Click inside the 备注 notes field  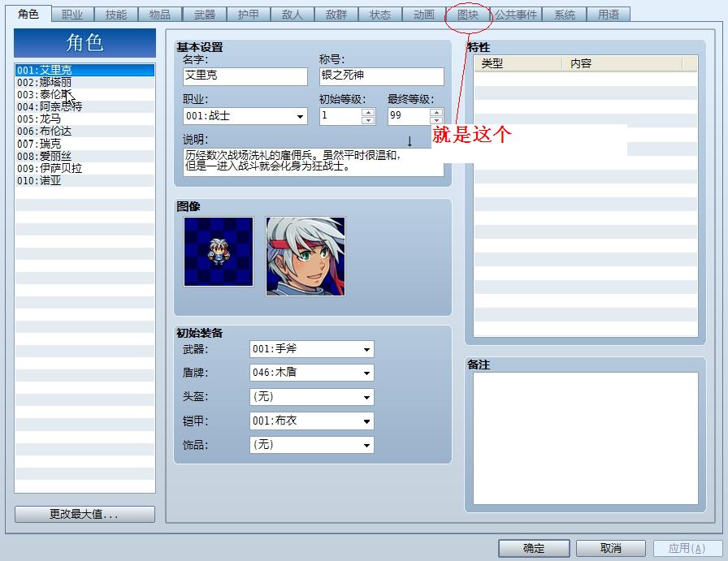586,438
